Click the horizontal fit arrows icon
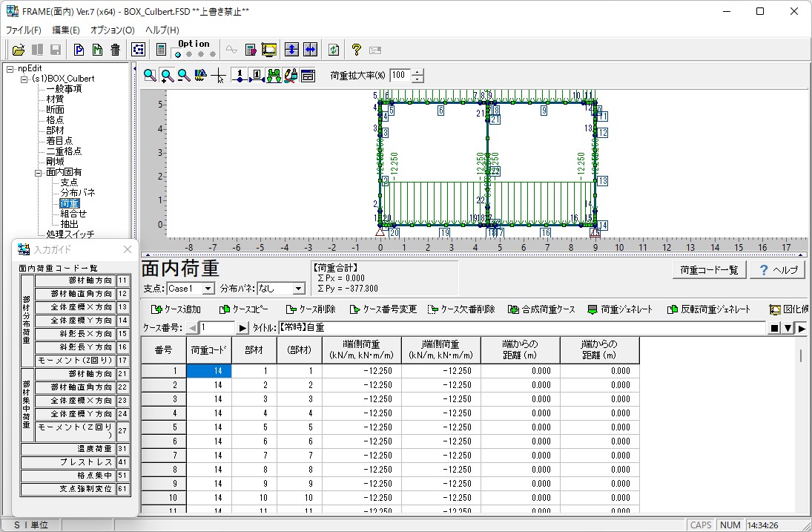812x532 pixels. (310, 50)
